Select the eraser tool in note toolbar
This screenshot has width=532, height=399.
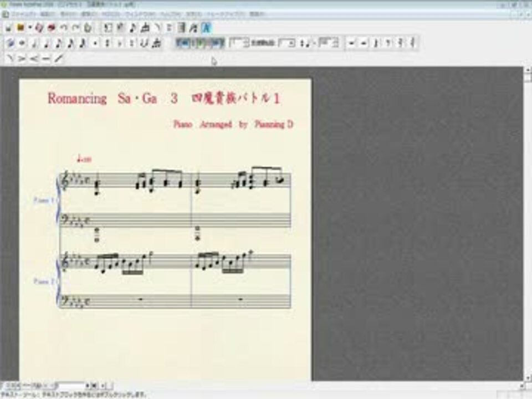10,43
